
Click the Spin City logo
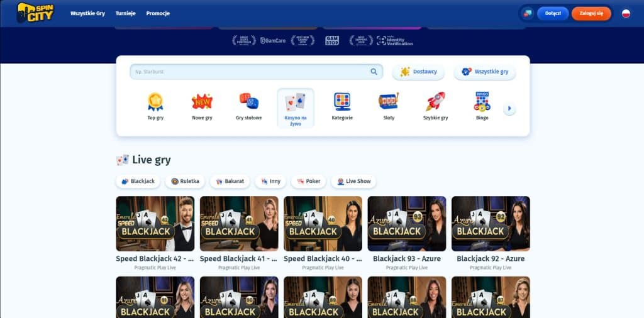click(35, 13)
